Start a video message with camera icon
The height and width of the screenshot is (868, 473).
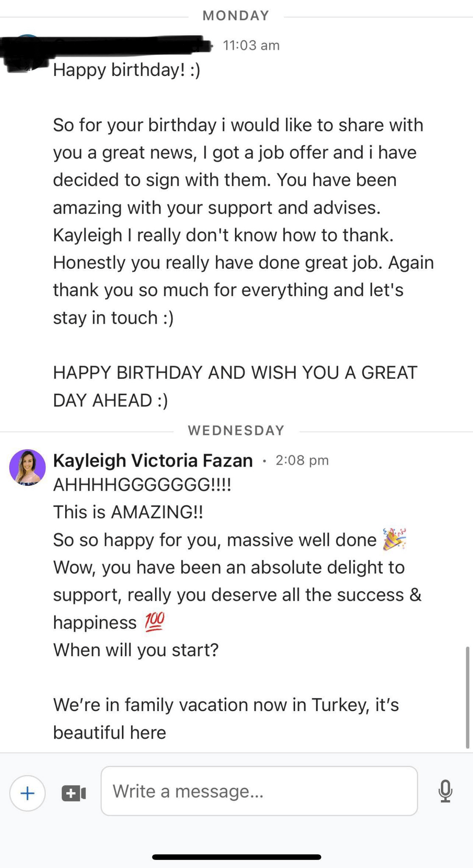click(74, 793)
